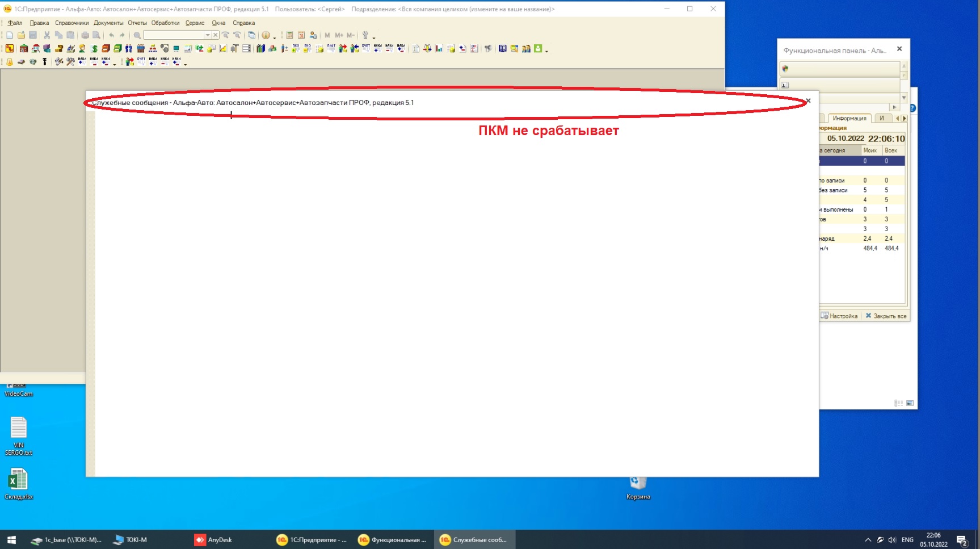Screen dimensions: 980x549
Task: Open the Справочники menu
Action: pyautogui.click(x=71, y=23)
